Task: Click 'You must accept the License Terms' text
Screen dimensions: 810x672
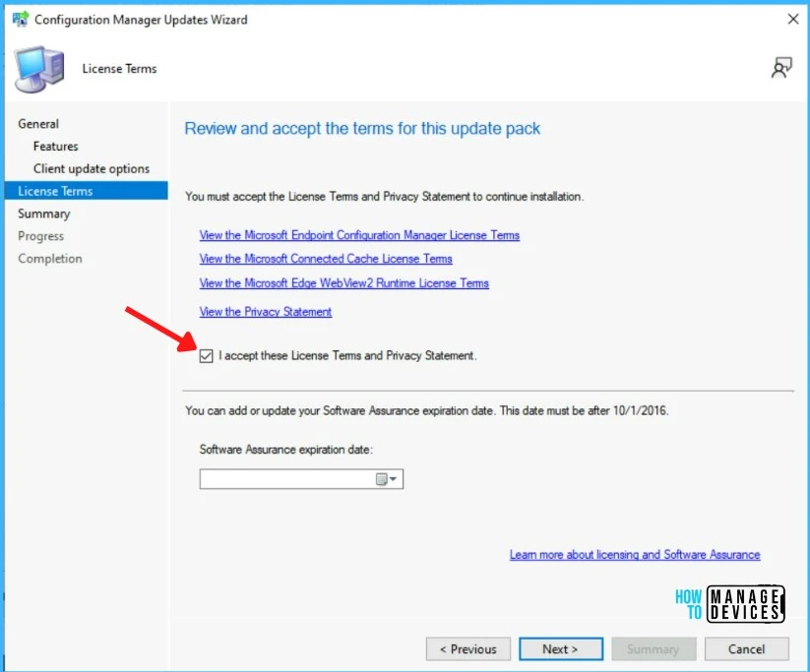Action: coord(385,196)
